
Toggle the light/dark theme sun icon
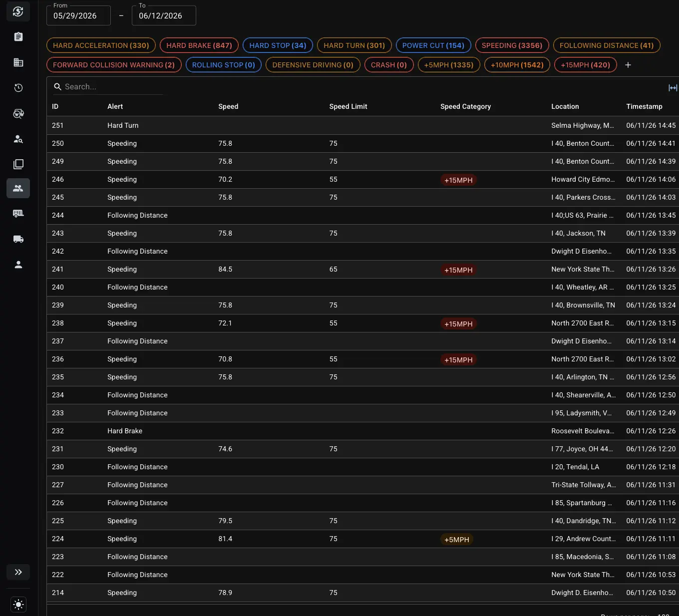coord(18,605)
